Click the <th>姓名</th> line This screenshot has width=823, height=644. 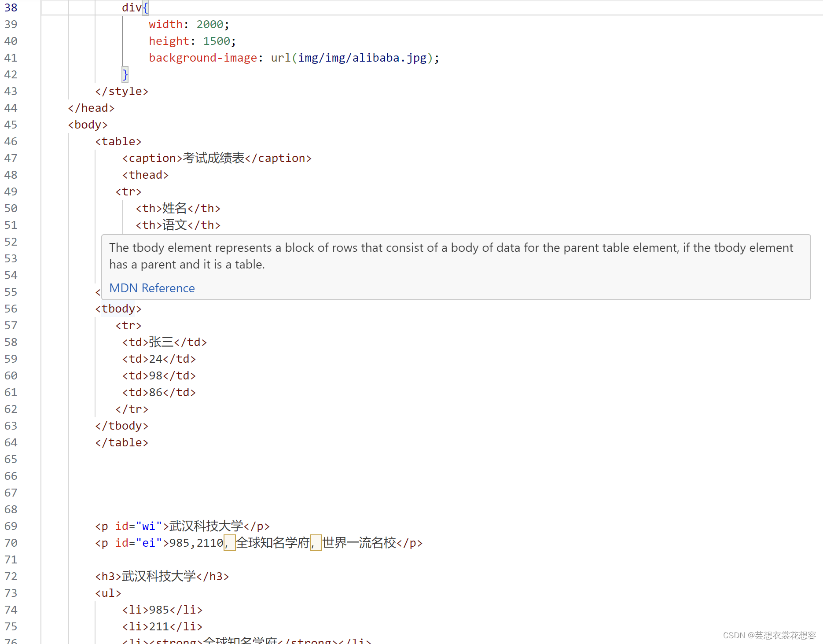pos(178,208)
